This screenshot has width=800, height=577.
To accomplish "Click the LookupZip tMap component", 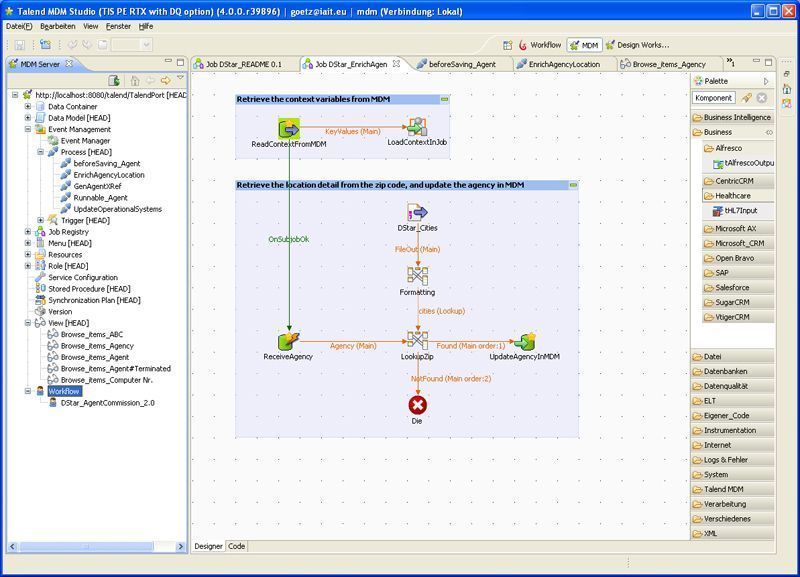I will pos(417,340).
